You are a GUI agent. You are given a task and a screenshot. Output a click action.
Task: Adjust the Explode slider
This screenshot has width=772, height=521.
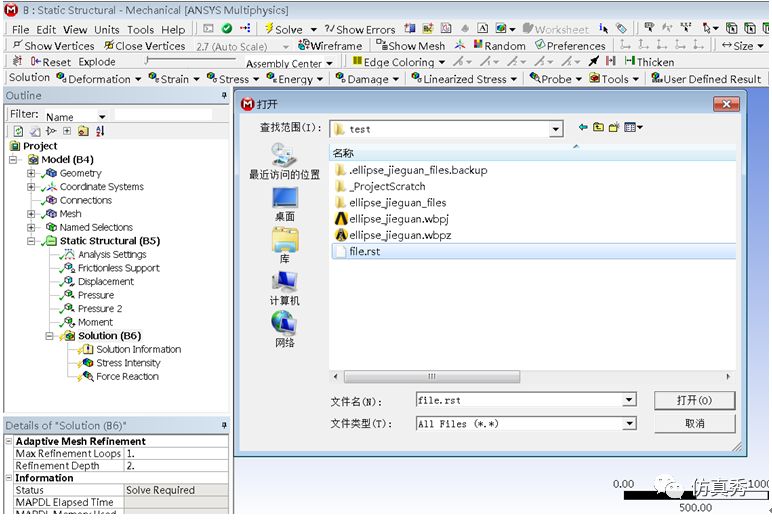click(191, 60)
